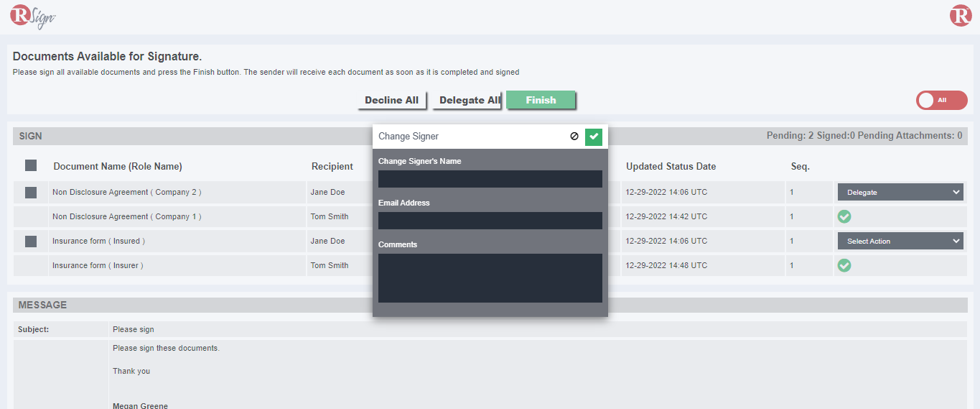This screenshot has width=980, height=409.
Task: Confirm Change Signer with green checkmark
Action: tap(594, 137)
